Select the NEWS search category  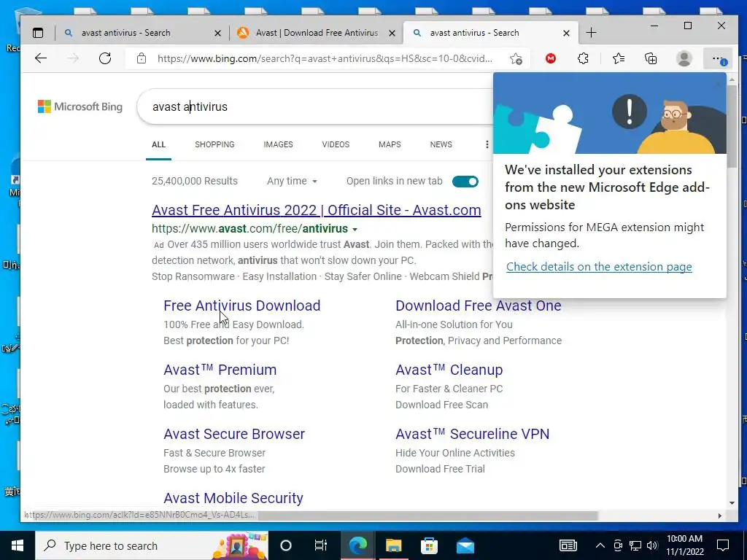tap(441, 144)
